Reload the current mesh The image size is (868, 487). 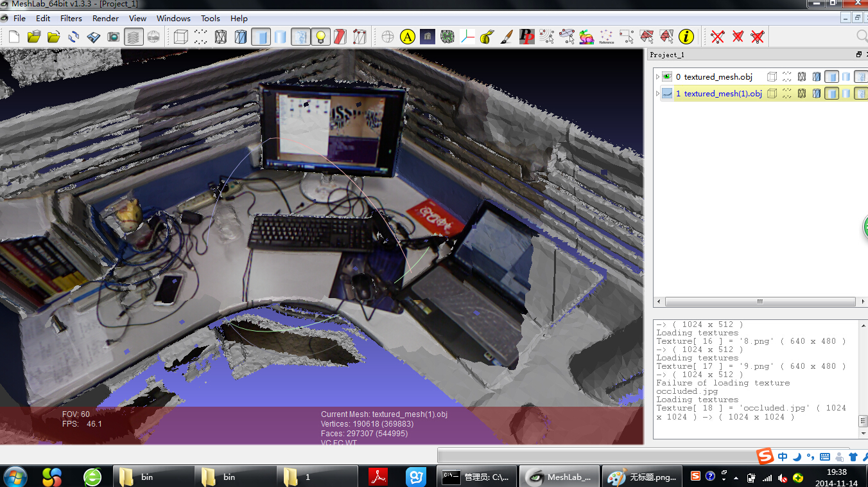pos(74,37)
